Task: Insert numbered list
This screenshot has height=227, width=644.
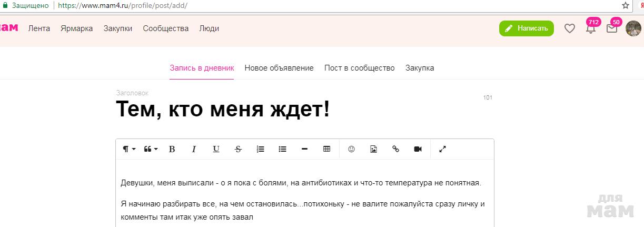Action: 260,149
